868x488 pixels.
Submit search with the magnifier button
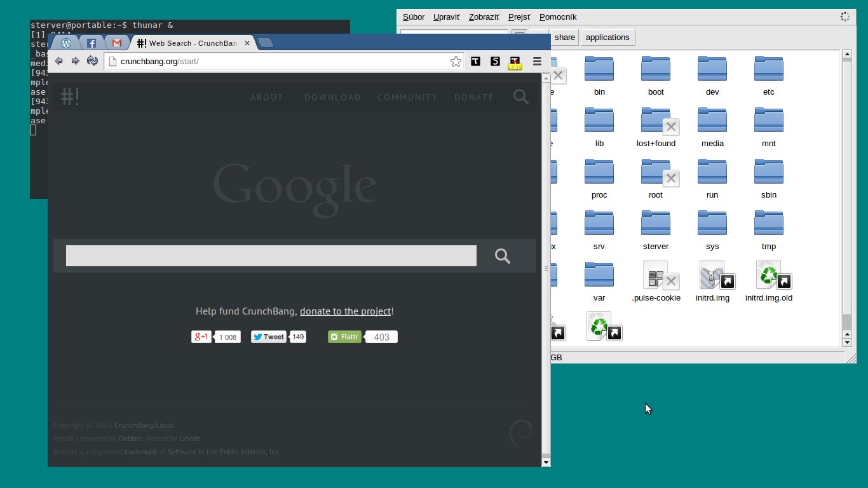(x=503, y=256)
